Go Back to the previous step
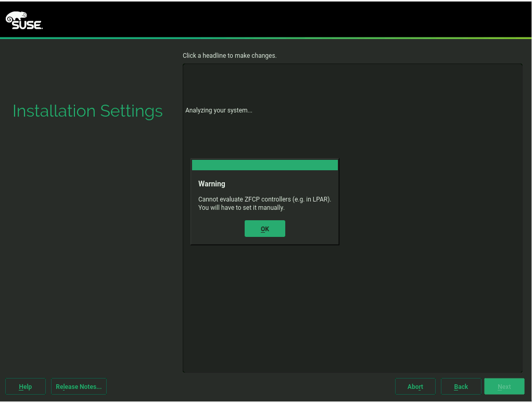 [x=461, y=386]
